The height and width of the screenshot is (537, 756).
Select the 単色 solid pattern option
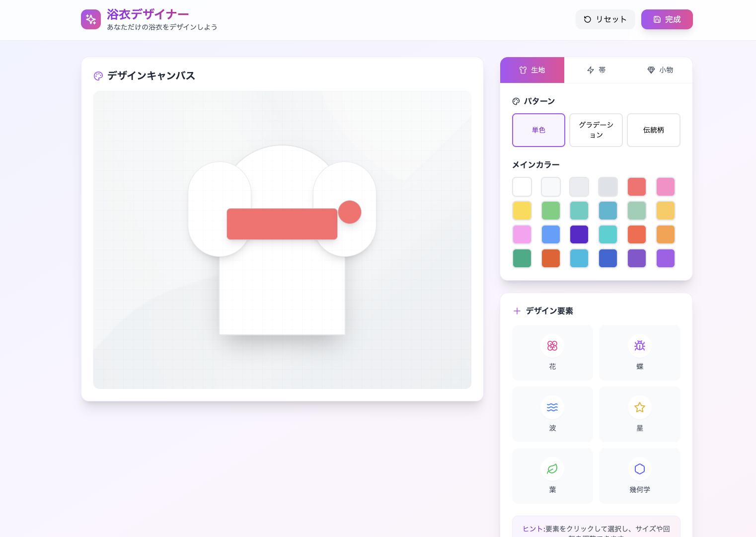point(538,130)
